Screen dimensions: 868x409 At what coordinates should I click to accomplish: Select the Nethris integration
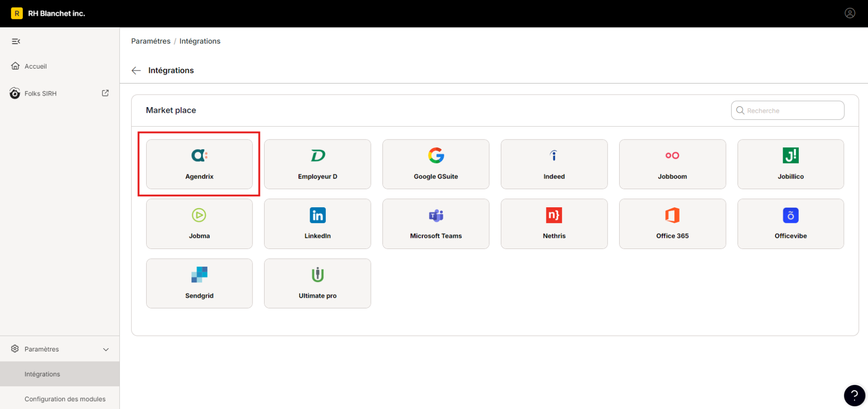point(554,224)
